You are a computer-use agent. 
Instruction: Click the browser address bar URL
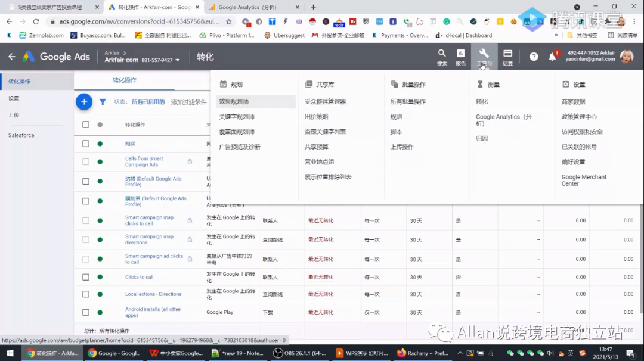click(x=134, y=21)
